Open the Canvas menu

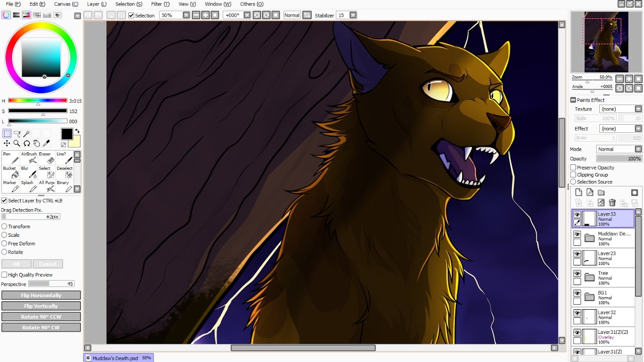(x=66, y=4)
